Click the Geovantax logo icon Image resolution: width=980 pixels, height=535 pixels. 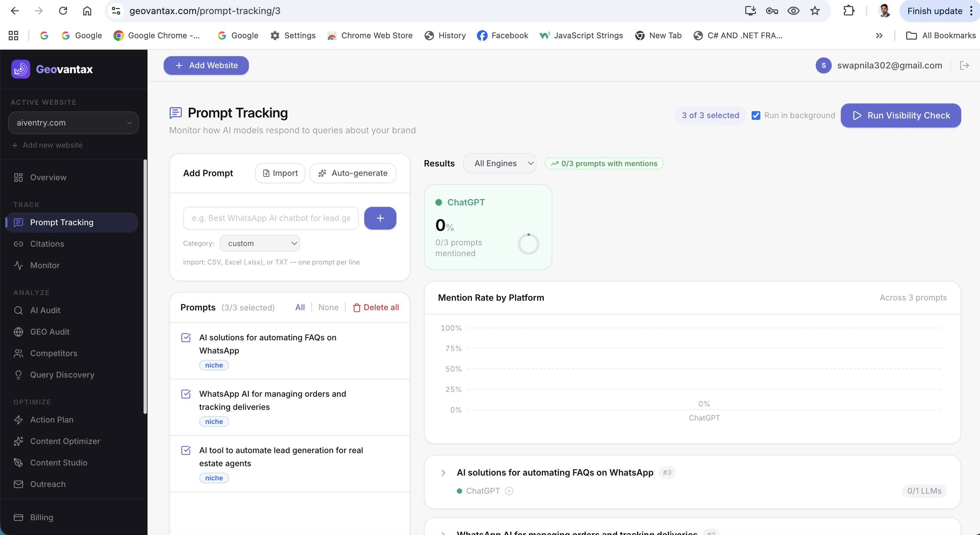click(x=20, y=69)
